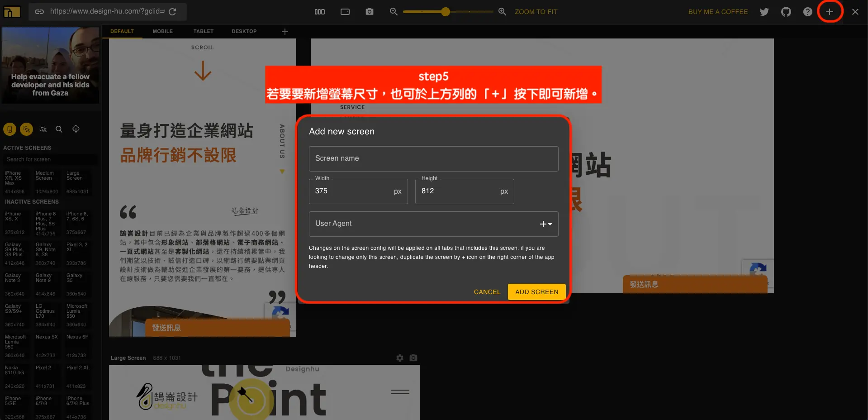Click the Height input showing 812
Screen dimensions: 868x420
click(465, 191)
